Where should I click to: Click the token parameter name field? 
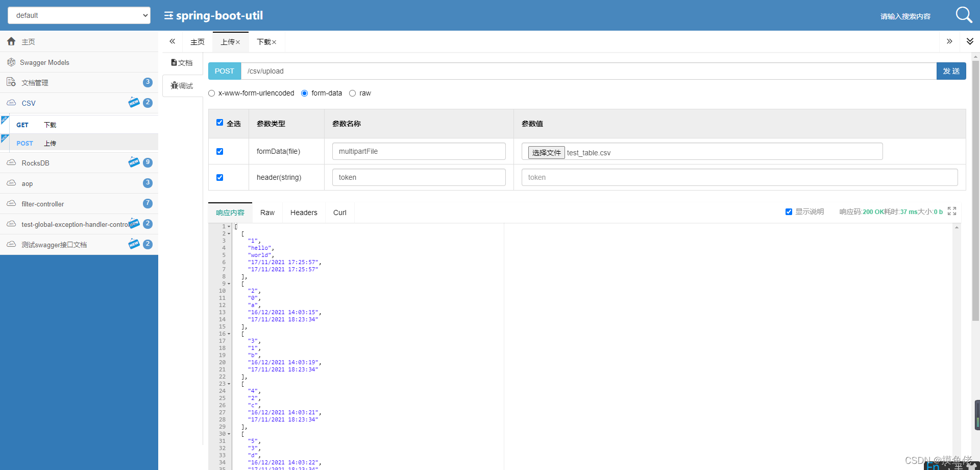coord(419,177)
